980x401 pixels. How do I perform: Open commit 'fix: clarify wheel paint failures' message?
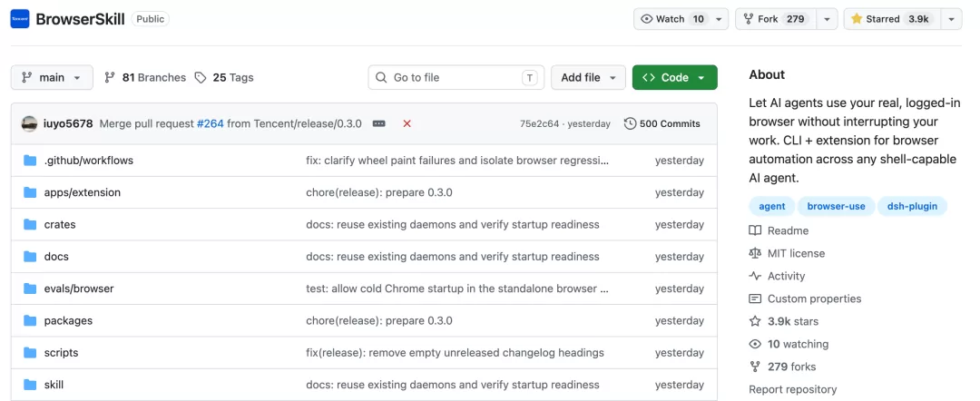[x=457, y=161]
